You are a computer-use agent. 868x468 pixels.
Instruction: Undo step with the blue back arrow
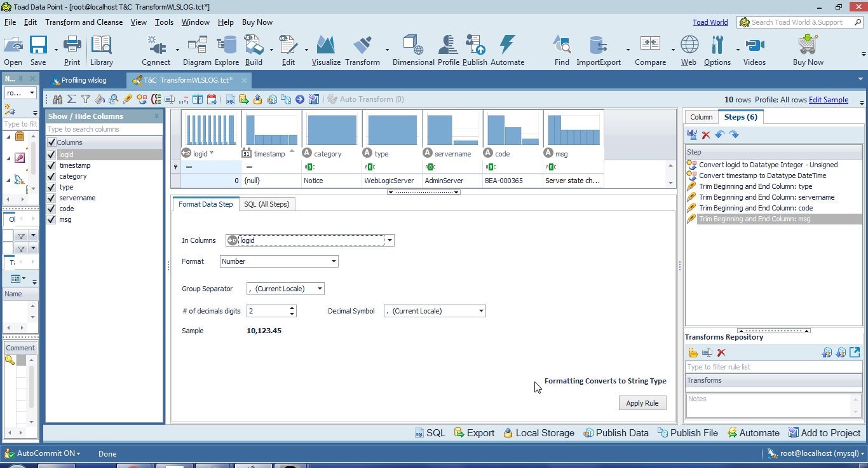pos(720,135)
